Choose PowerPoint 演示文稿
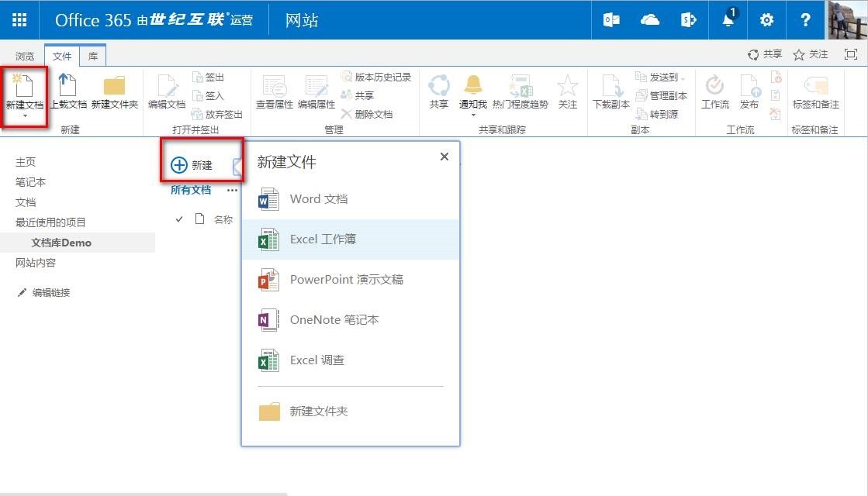Image resolution: width=868 pixels, height=496 pixels. tap(351, 280)
